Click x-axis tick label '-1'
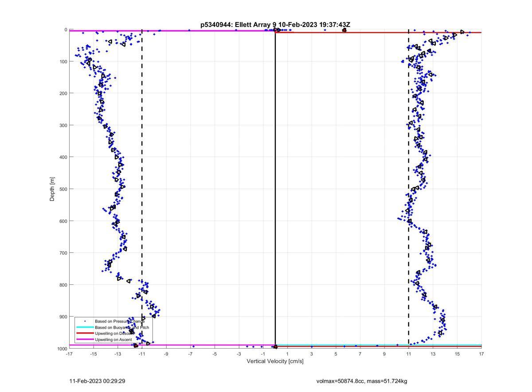 263,354
